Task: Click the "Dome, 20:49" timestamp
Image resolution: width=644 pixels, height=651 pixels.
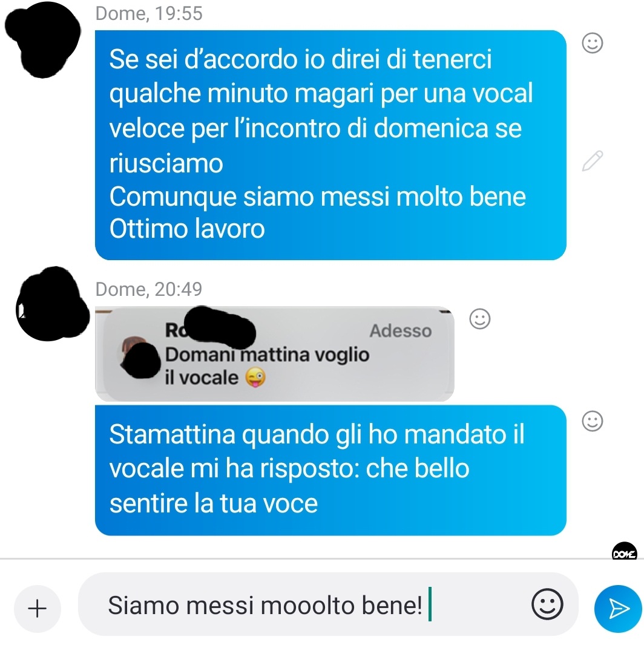Action: 149,289
